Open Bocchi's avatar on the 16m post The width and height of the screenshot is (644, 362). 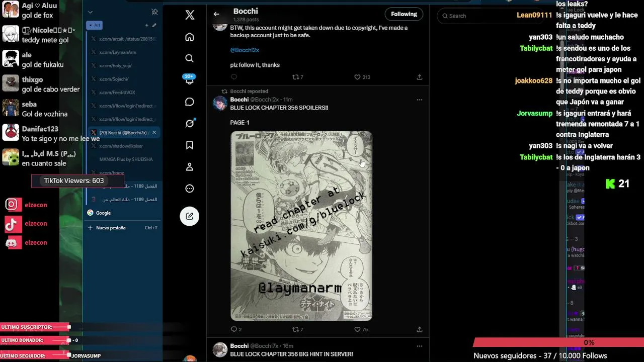tap(220, 349)
